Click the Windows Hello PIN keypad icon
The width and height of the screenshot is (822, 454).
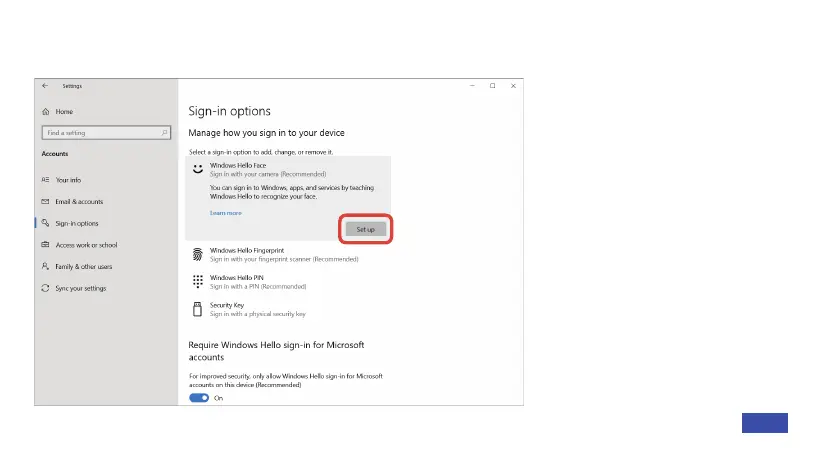pos(198,282)
